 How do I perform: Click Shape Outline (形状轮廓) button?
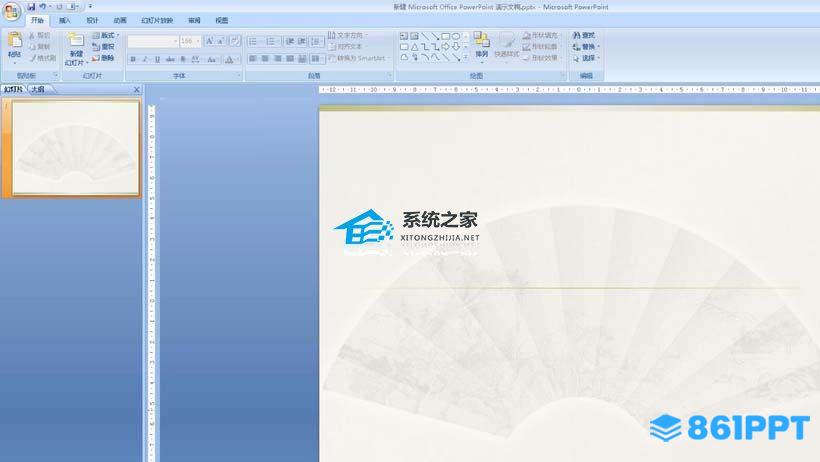point(540,47)
